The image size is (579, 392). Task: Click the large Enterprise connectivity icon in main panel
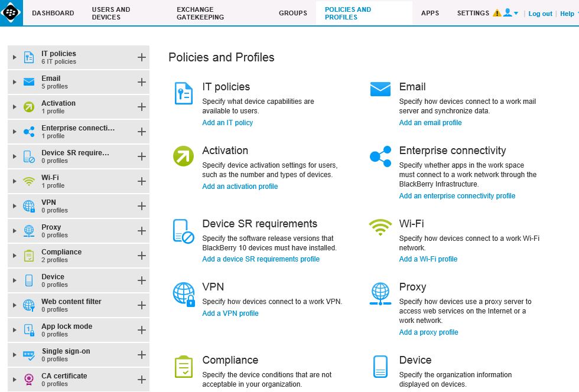pyautogui.click(x=380, y=156)
